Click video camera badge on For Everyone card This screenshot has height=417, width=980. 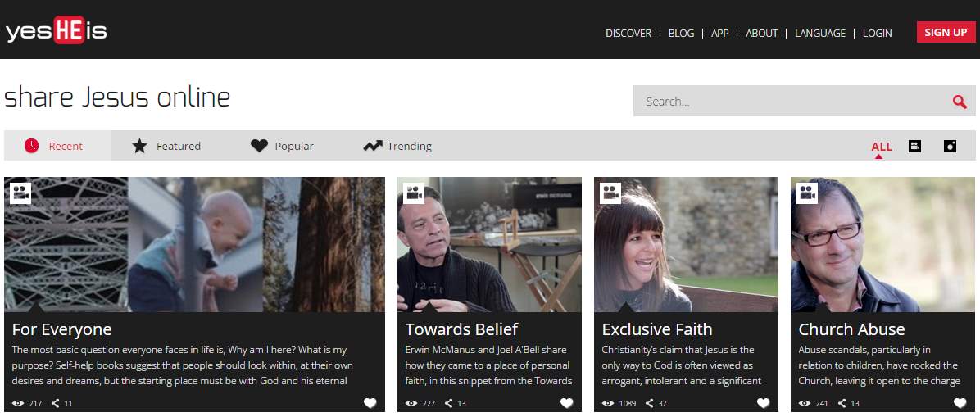point(20,193)
